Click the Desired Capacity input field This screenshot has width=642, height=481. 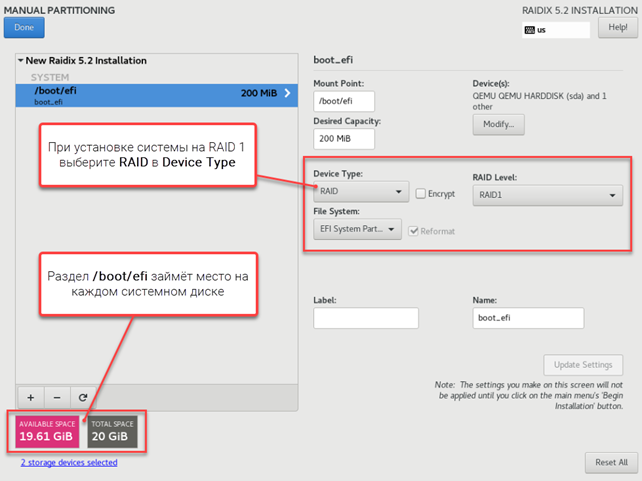point(343,138)
